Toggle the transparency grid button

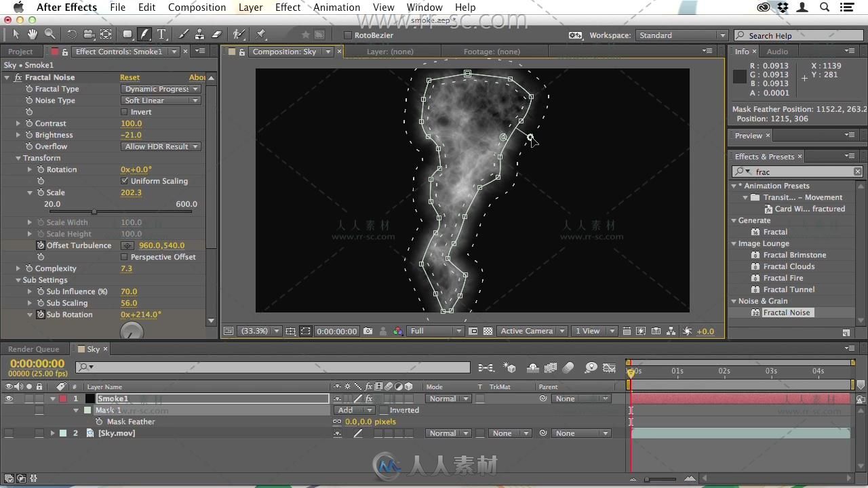(x=488, y=331)
